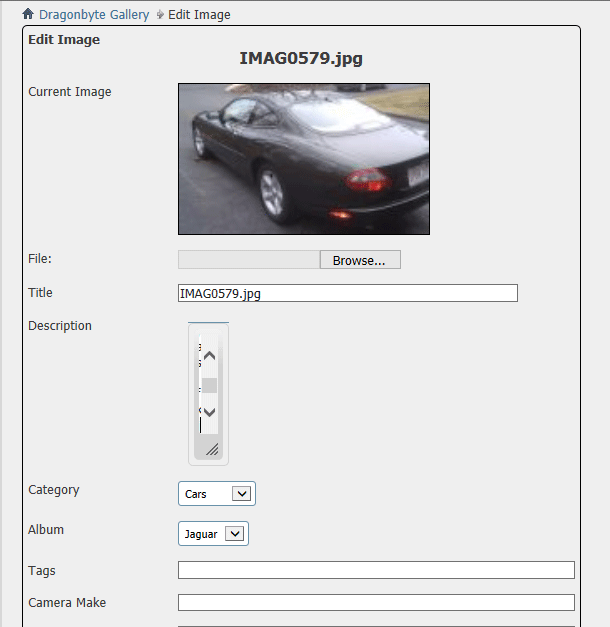This screenshot has height=627, width=610.
Task: Click the Description label
Action: click(x=60, y=326)
